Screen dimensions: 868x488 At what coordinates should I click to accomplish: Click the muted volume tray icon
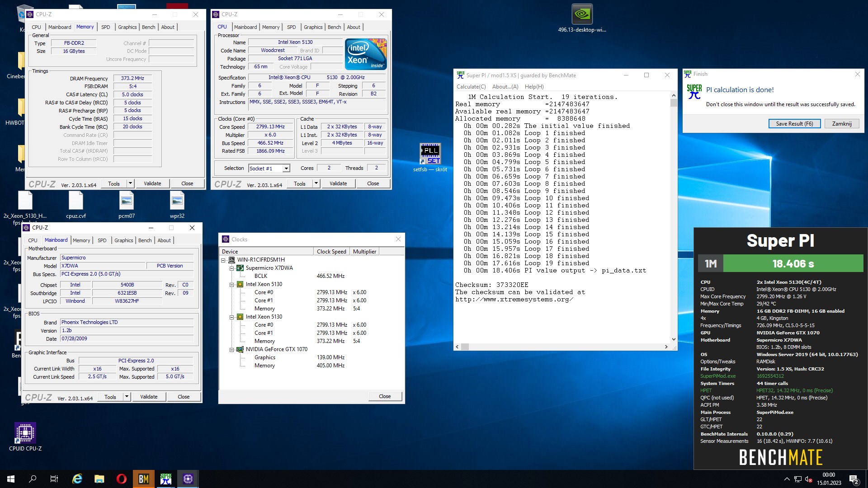[809, 479]
